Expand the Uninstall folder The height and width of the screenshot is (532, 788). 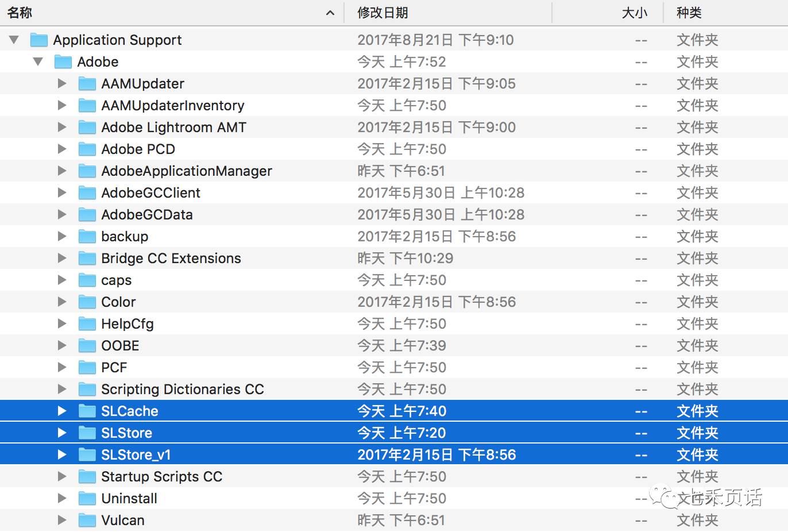click(x=62, y=498)
